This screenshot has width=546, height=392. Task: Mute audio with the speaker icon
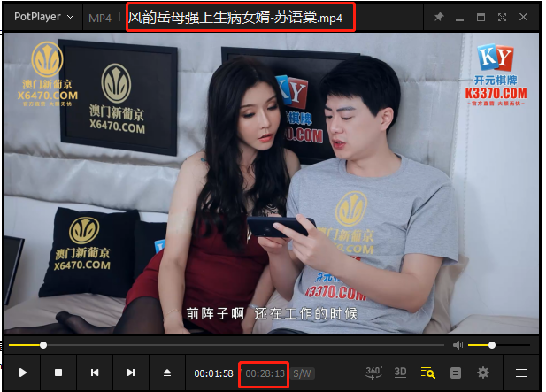coord(458,345)
